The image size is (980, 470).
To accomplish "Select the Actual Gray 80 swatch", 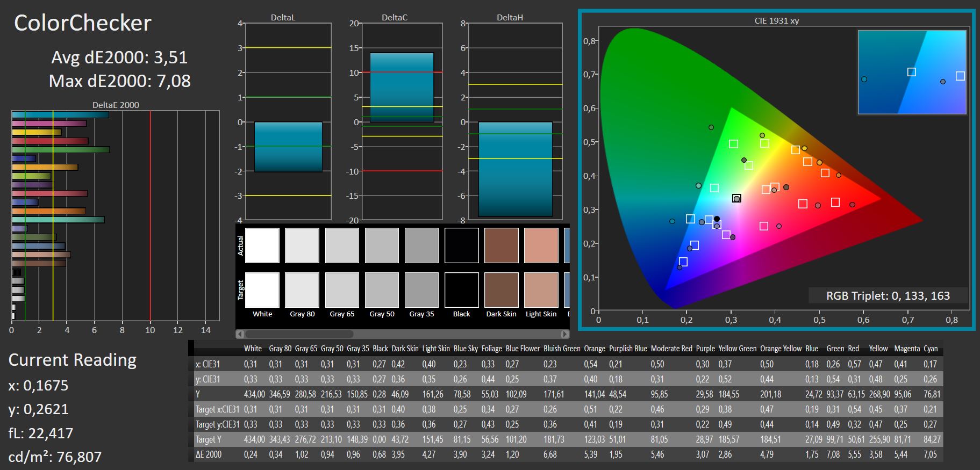I will pos(302,245).
